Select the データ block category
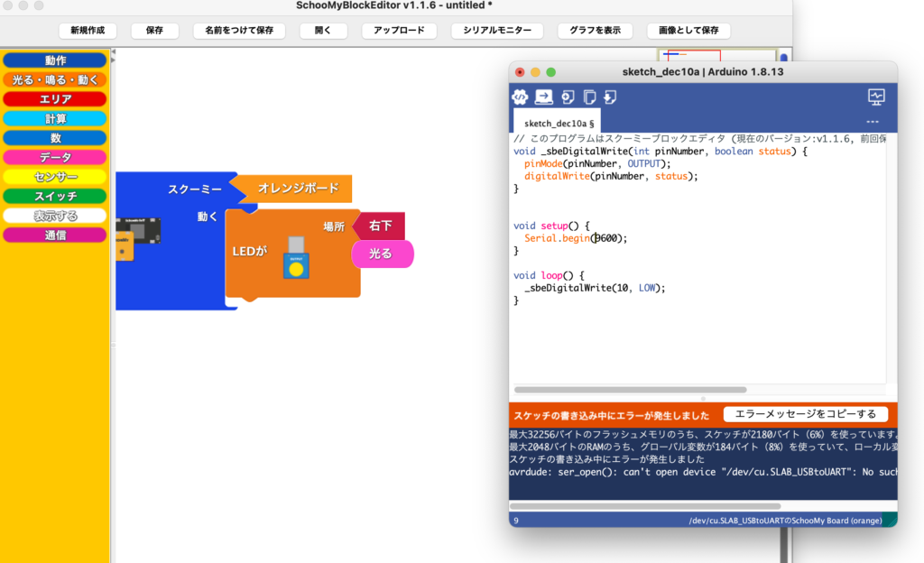Viewport: 924px width, 563px height. [x=55, y=157]
